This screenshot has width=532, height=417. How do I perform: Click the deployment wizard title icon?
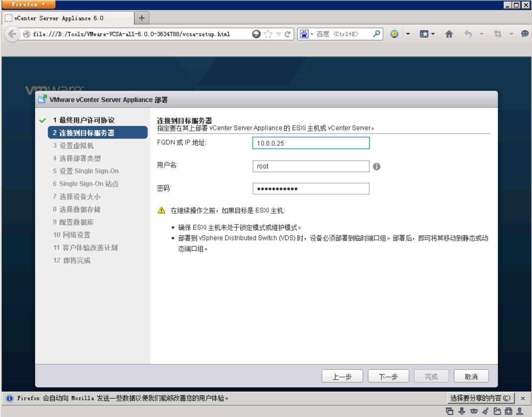coord(42,99)
